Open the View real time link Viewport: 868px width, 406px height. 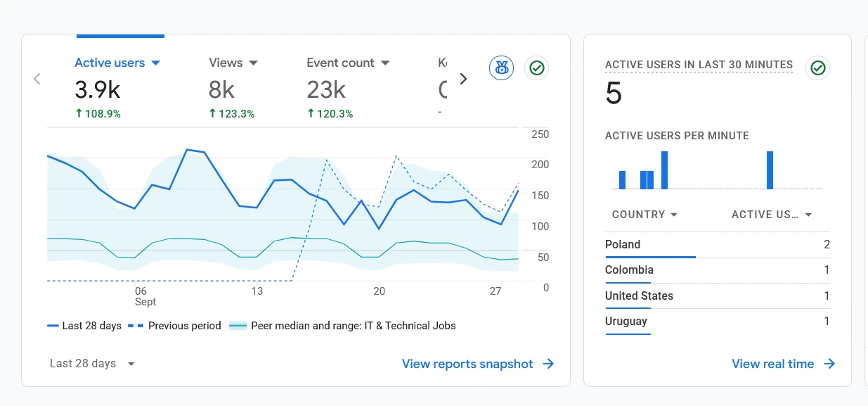pyautogui.click(x=783, y=364)
